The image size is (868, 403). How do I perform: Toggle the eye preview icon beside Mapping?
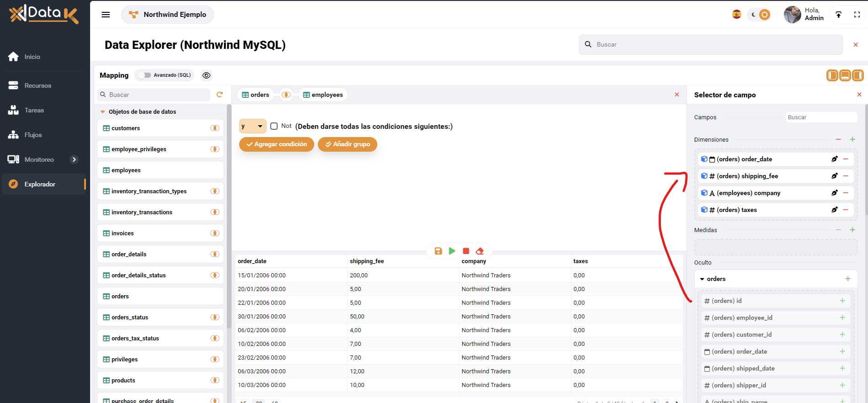tap(206, 75)
